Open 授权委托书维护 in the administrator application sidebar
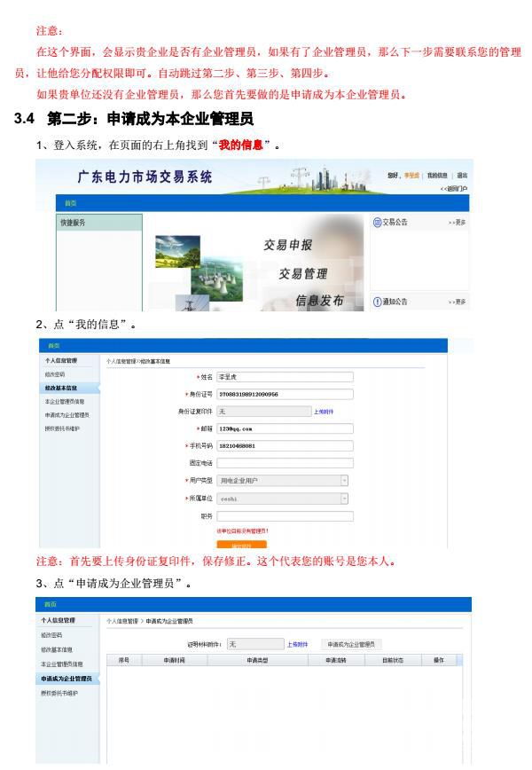Image resolution: width=532 pixels, height=770 pixels. tap(59, 694)
